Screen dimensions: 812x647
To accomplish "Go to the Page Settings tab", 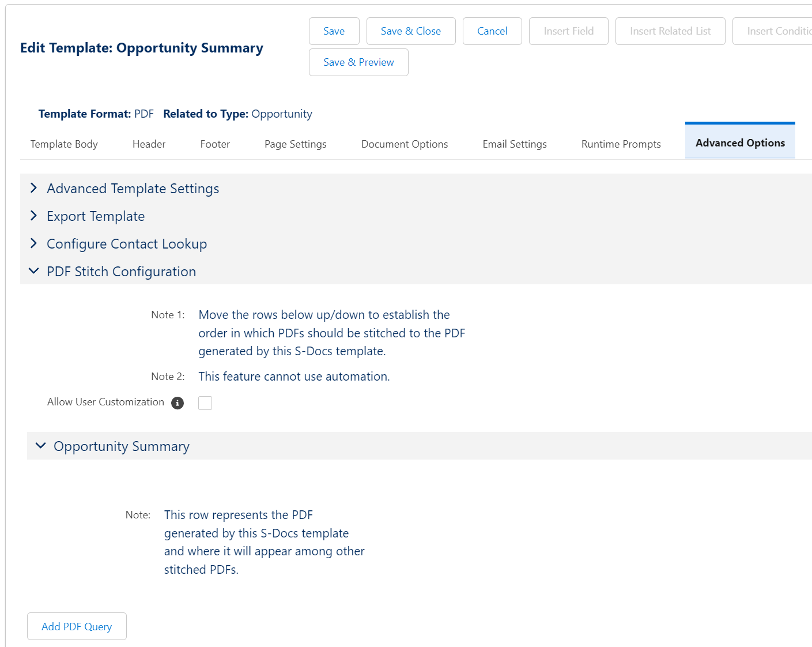I will click(x=295, y=144).
